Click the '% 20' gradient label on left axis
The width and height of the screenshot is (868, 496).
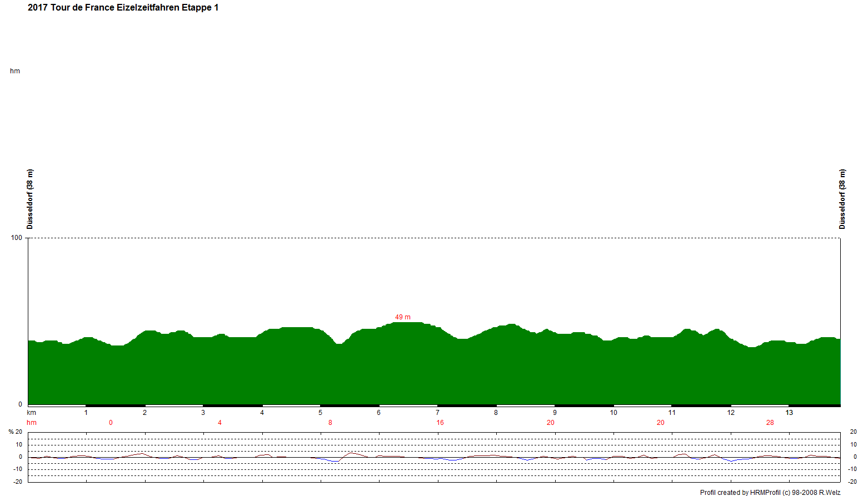(16, 432)
